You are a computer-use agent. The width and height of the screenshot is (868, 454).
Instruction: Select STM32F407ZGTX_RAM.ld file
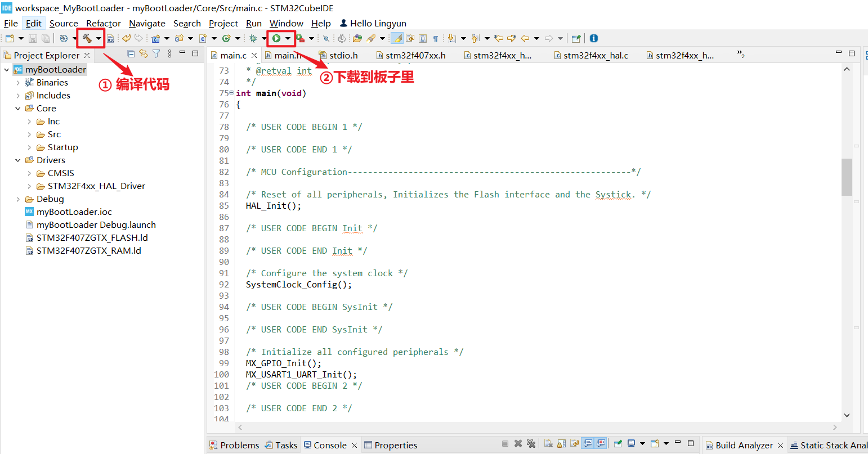tap(88, 251)
